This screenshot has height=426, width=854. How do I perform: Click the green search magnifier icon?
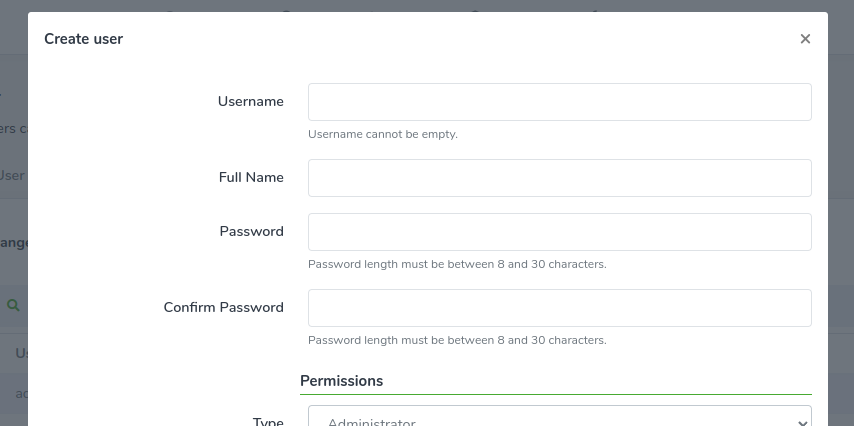(13, 305)
